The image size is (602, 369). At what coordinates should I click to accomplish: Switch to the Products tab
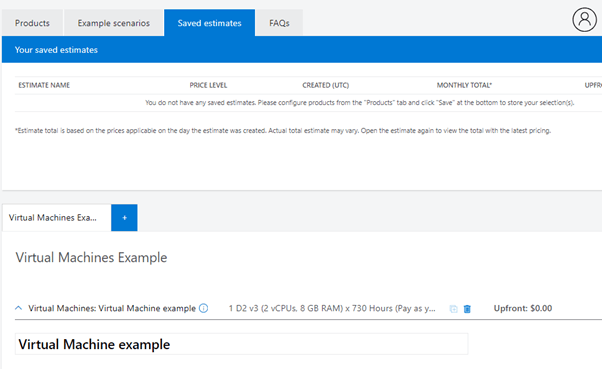tap(32, 23)
